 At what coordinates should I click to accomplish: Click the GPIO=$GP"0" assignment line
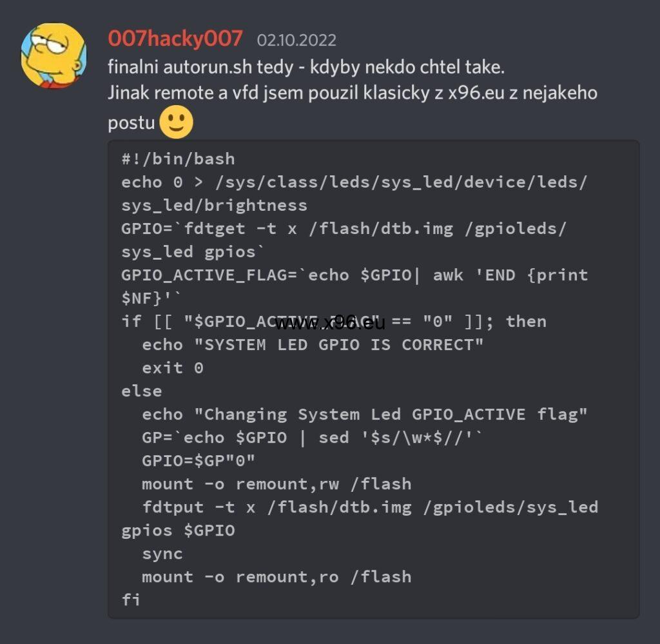pos(199,461)
